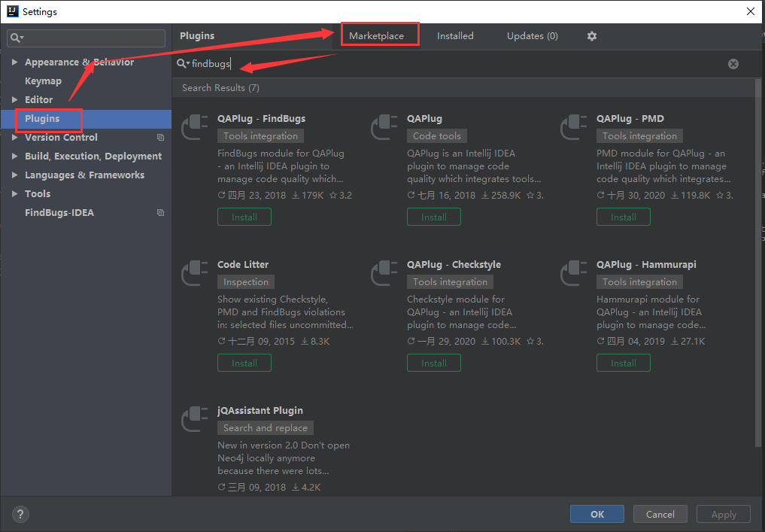
Task: Clear the findbugs search using the X icon
Action: click(733, 63)
